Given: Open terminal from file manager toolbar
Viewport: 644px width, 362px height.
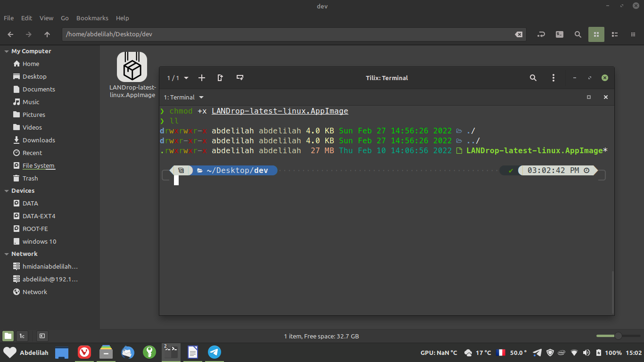Looking at the screenshot, I should tap(560, 34).
